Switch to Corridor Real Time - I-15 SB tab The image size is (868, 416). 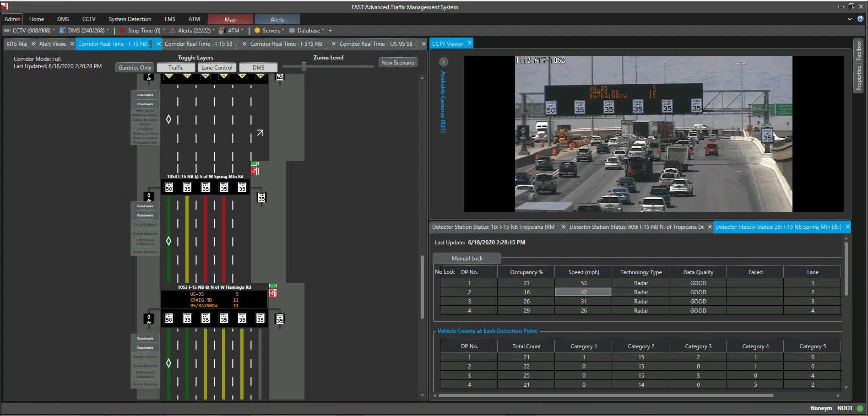tap(199, 44)
